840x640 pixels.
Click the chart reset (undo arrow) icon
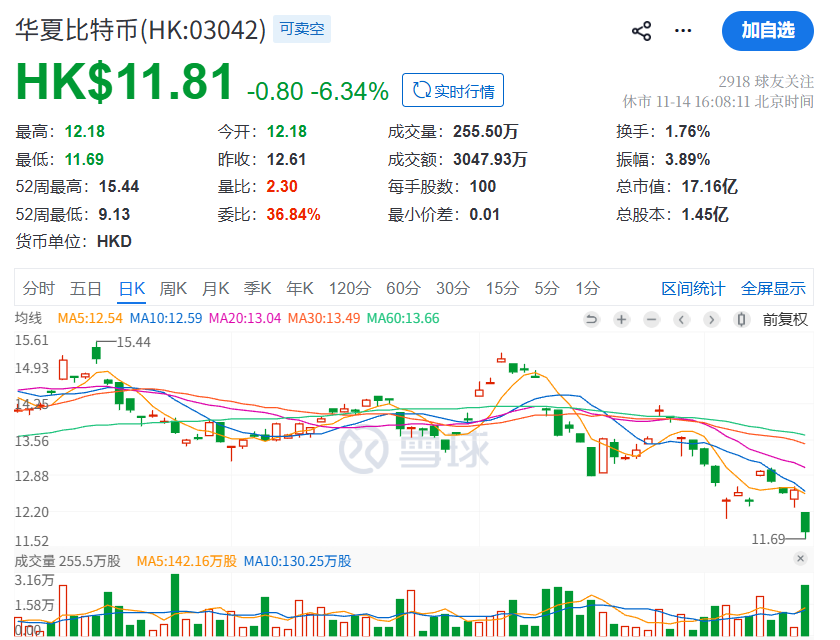coord(591,320)
